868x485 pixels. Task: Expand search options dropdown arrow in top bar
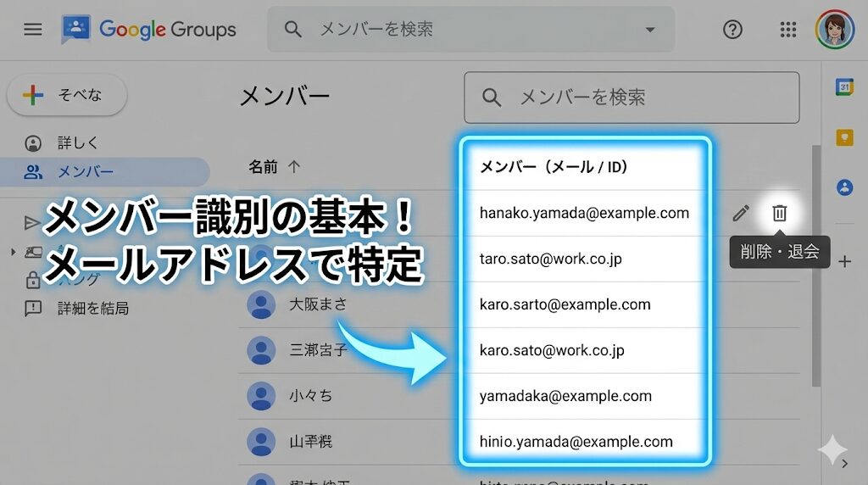[650, 30]
